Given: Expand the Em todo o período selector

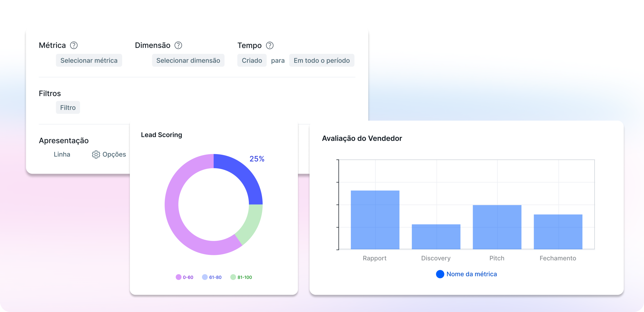Looking at the screenshot, I should [321, 60].
